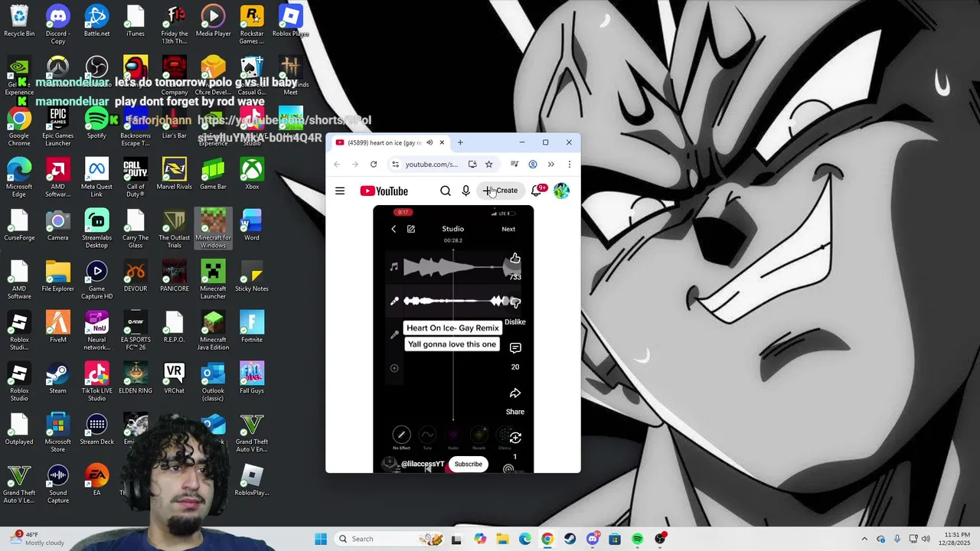This screenshot has height=551, width=980.
Task: Select the FiveM desktop icon
Action: 57,328
